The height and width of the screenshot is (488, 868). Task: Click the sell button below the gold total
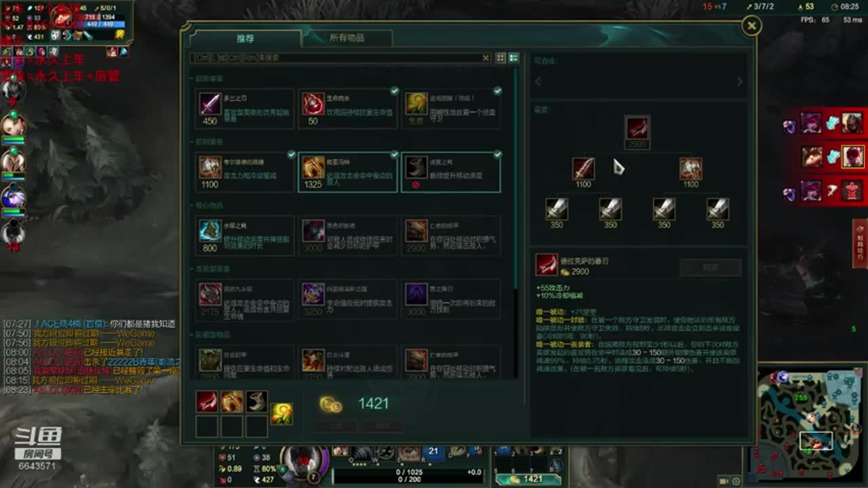(337, 426)
